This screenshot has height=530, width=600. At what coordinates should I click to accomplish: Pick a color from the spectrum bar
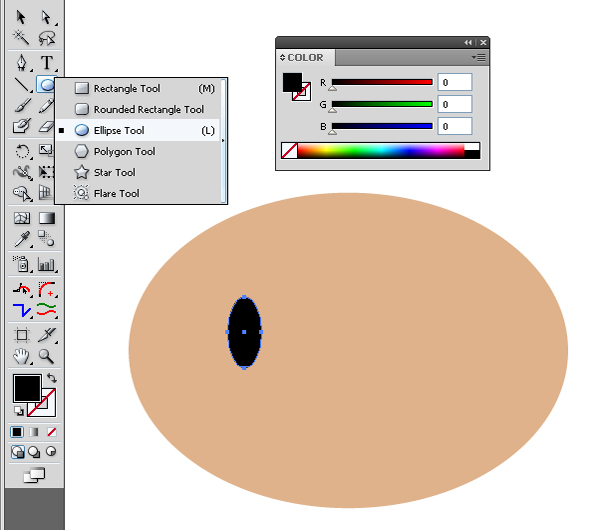coord(381,151)
